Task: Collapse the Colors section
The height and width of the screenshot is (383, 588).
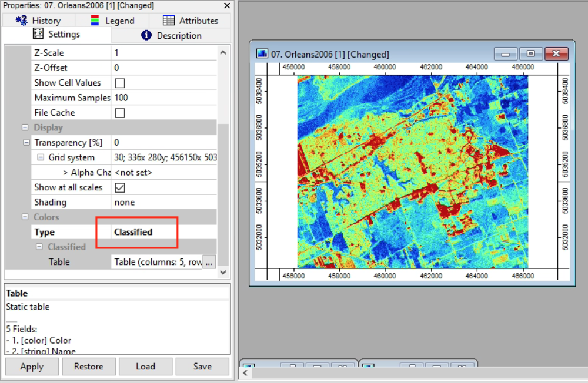Action: pos(24,217)
